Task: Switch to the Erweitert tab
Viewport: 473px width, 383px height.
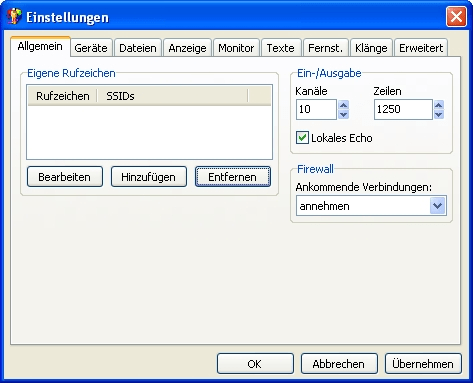Action: (421, 48)
